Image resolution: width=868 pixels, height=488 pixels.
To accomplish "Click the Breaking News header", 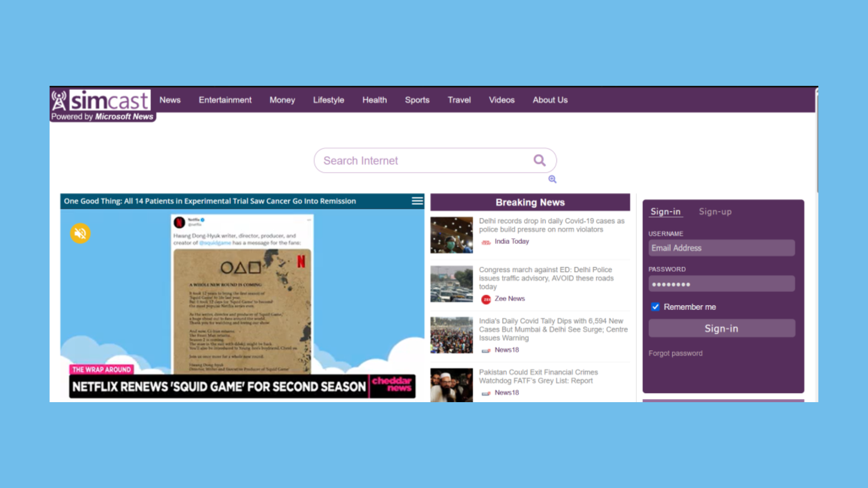I will click(x=530, y=202).
